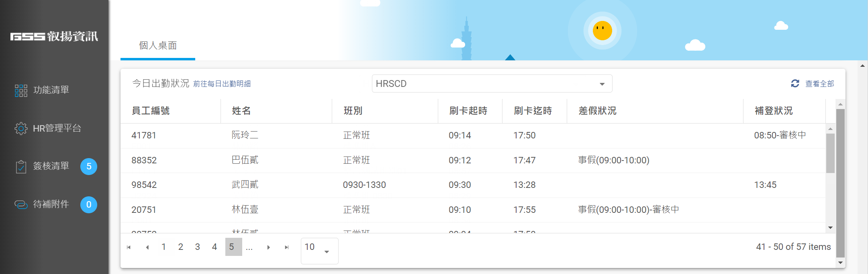Image resolution: width=868 pixels, height=274 pixels.
Task: Open the 前往每日出勤明細 link
Action: point(222,84)
